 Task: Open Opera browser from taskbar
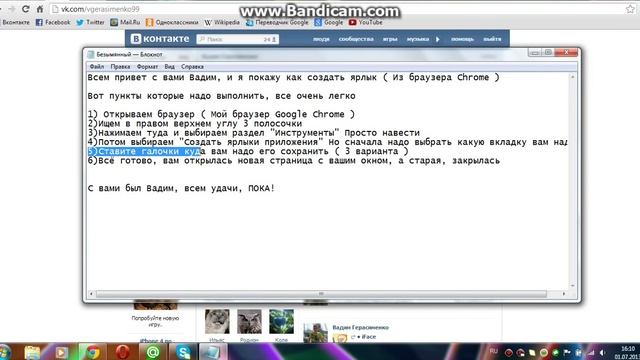point(122,352)
